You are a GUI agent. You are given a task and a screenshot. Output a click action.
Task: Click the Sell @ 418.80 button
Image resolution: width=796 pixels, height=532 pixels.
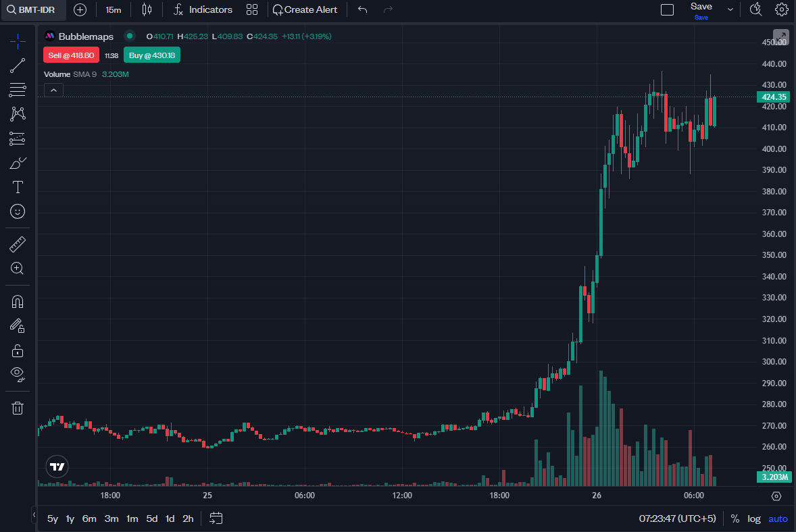(x=71, y=55)
